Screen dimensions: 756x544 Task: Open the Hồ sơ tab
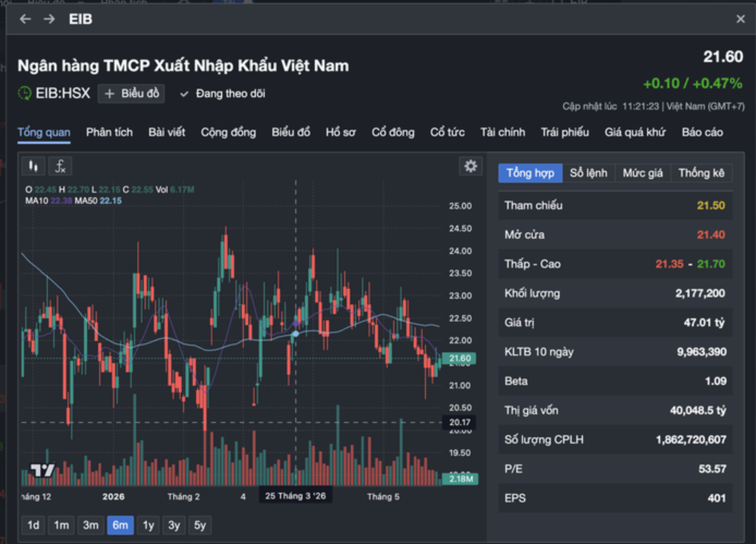[341, 132]
